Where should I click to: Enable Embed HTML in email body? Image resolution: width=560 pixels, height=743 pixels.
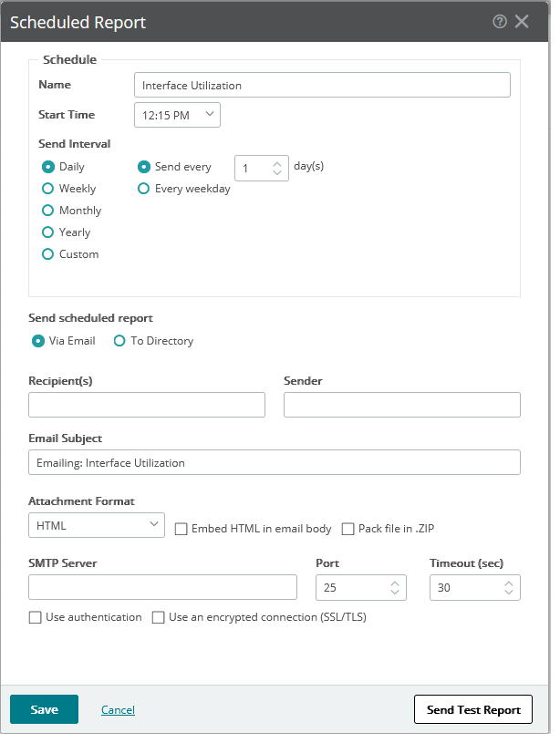coord(181,529)
